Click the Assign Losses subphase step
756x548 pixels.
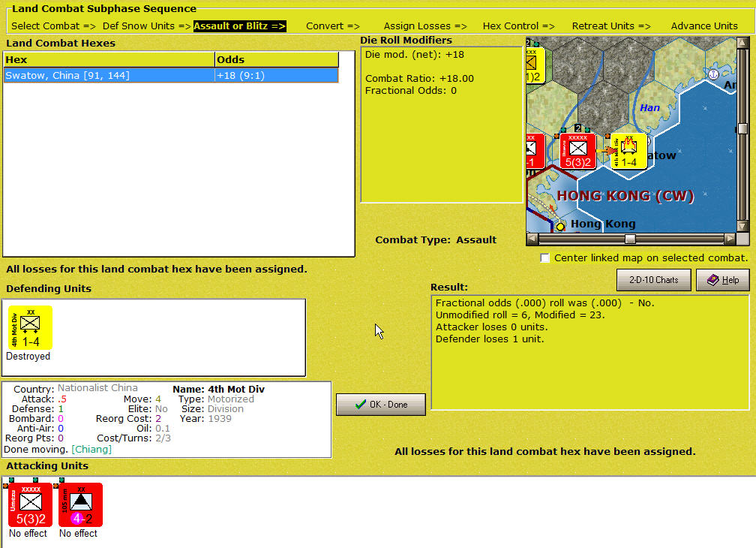tap(425, 26)
